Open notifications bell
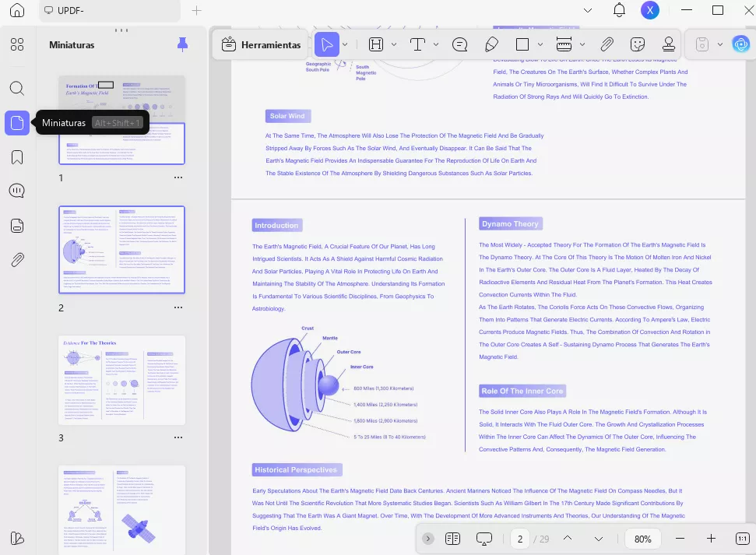Screen dimensions: 756x555 coord(619,10)
